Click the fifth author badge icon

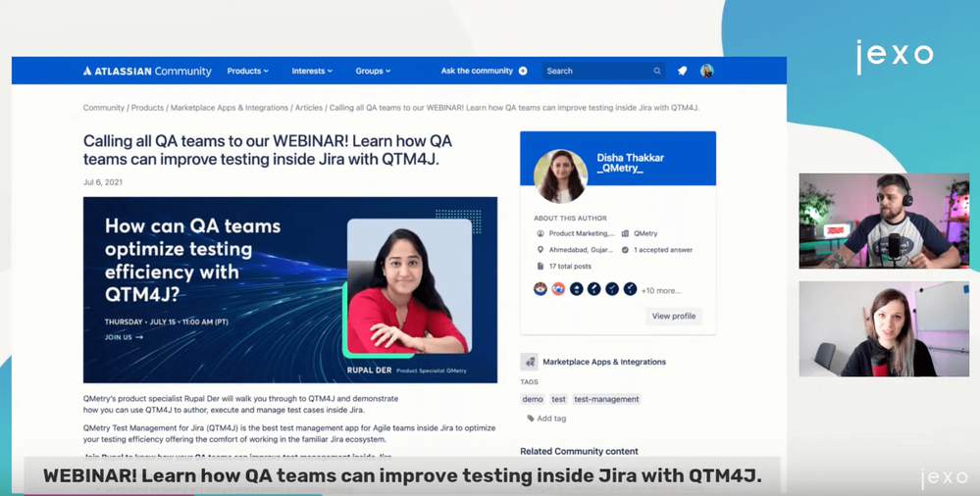[x=612, y=288]
